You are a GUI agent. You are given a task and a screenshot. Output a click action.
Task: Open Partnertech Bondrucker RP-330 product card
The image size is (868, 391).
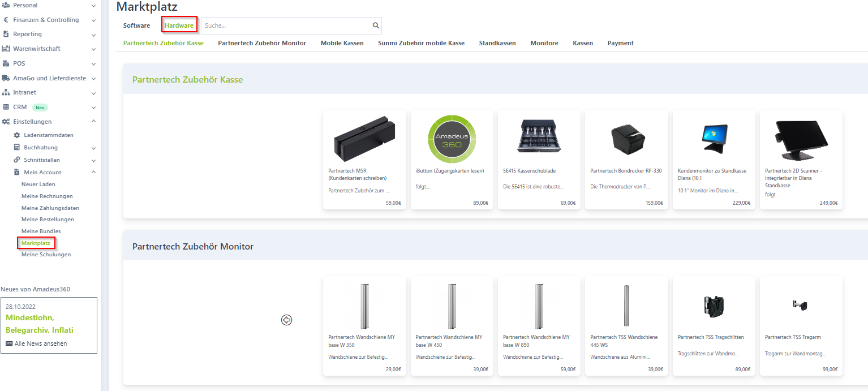(x=626, y=160)
